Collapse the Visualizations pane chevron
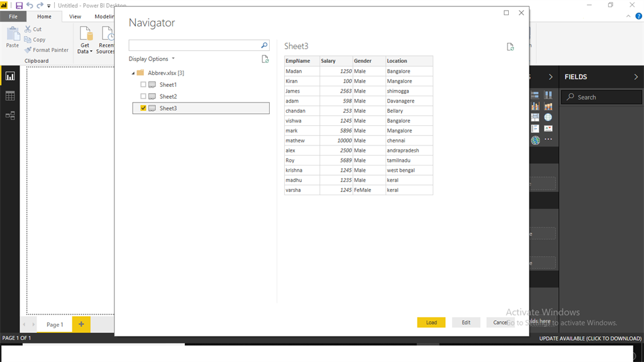This screenshot has width=644, height=362. [550, 77]
